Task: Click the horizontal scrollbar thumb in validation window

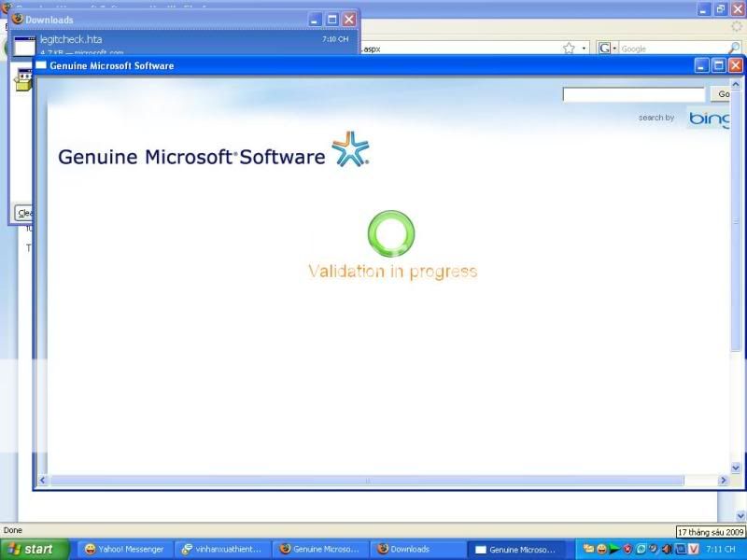Action: pos(367,480)
